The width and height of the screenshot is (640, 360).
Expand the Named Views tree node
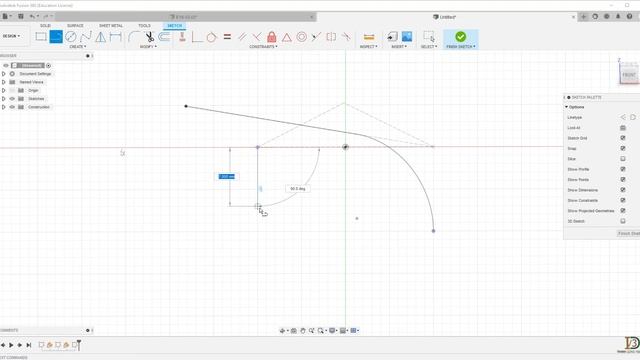point(4,82)
